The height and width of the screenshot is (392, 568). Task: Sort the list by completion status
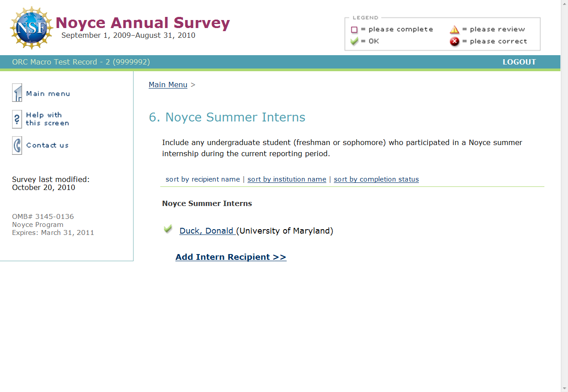coord(376,179)
